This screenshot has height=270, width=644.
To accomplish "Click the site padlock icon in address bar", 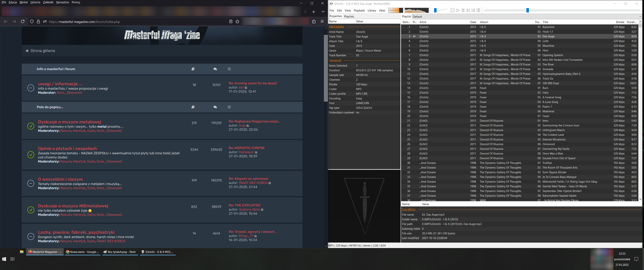I will (38, 22).
